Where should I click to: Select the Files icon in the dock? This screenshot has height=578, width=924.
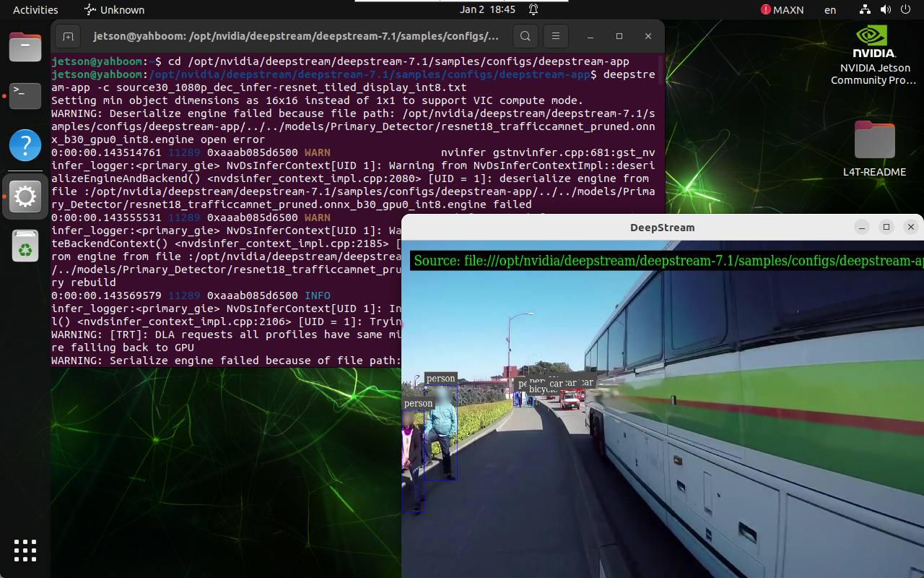point(25,47)
